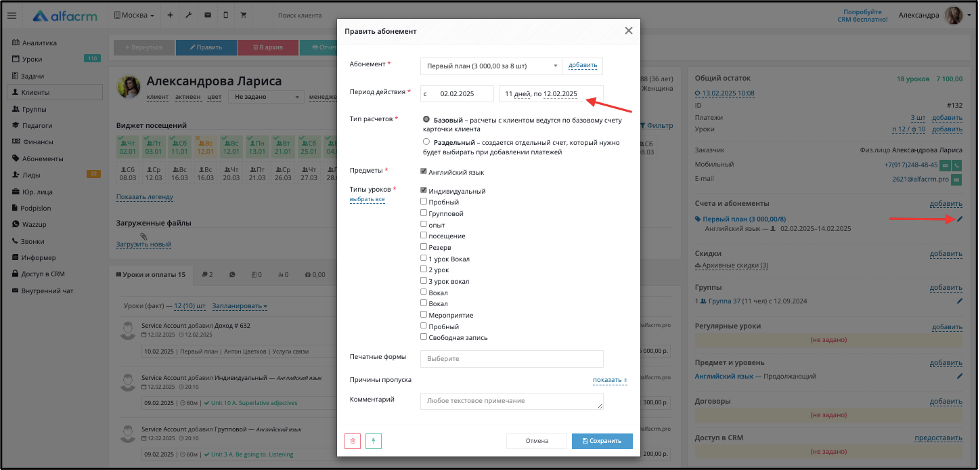The image size is (979, 470).
Task: Click green phone call icon by mobile number
Action: [x=957, y=165]
